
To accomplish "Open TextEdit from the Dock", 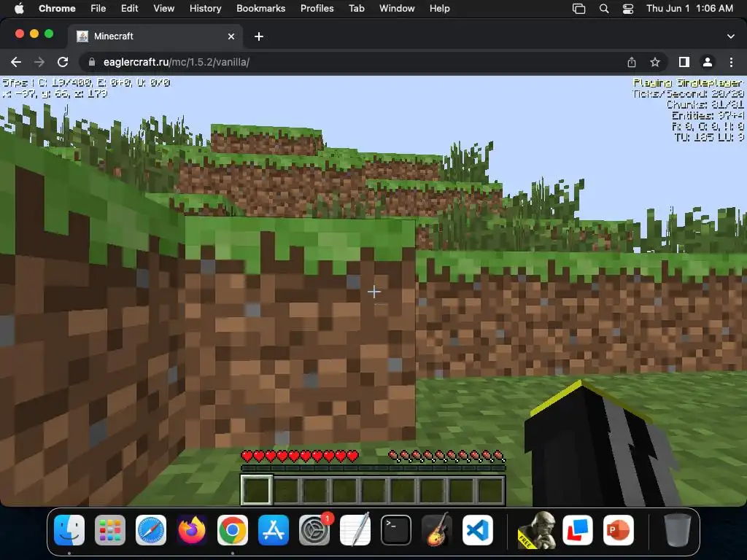I will (x=355, y=530).
